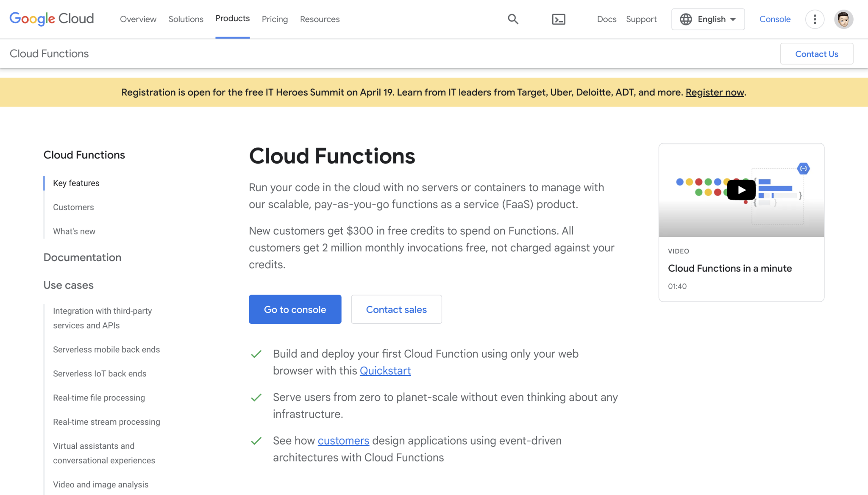Screen dimensions: 868x495
Task: Open the search icon in the navigation bar
Action: pos(512,19)
